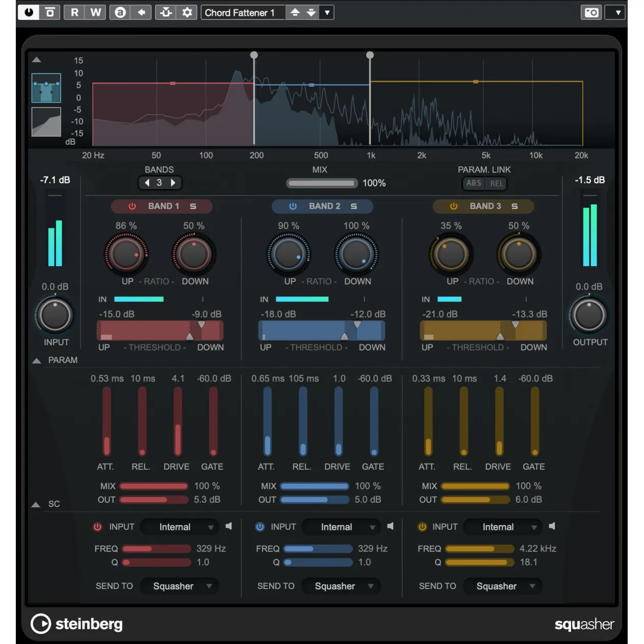Select the band spectrum view thumbnail
Screen dimensions: 644x644
pyautogui.click(x=46, y=88)
